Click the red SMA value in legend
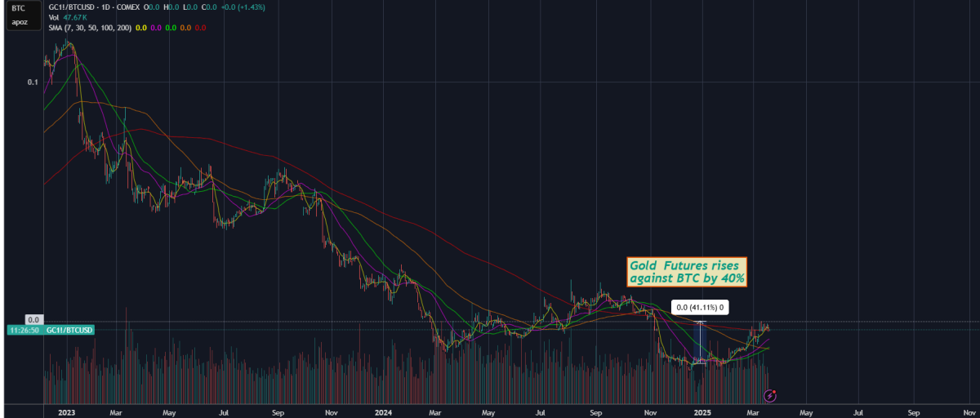 [x=199, y=28]
